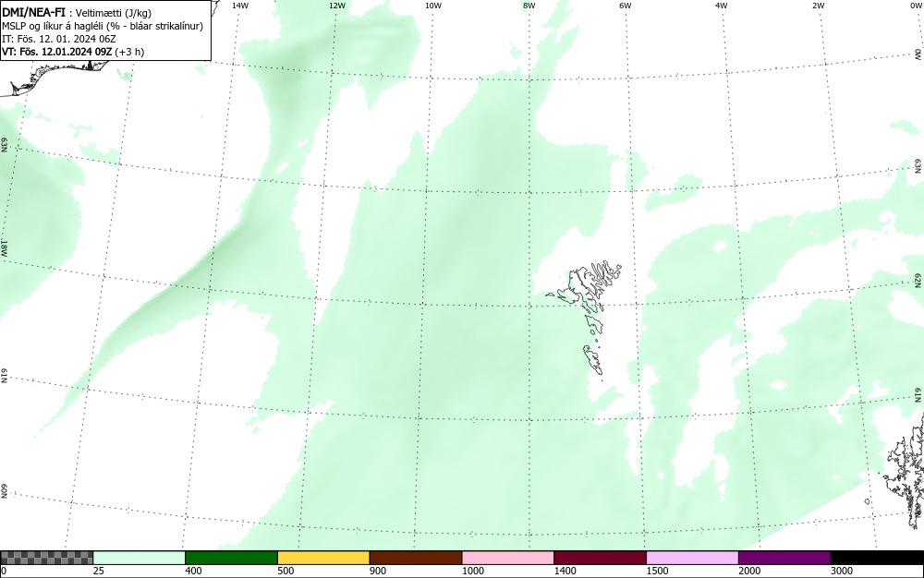924x578 pixels.
Task: Select the "6W" longitude label
Action: [626, 6]
